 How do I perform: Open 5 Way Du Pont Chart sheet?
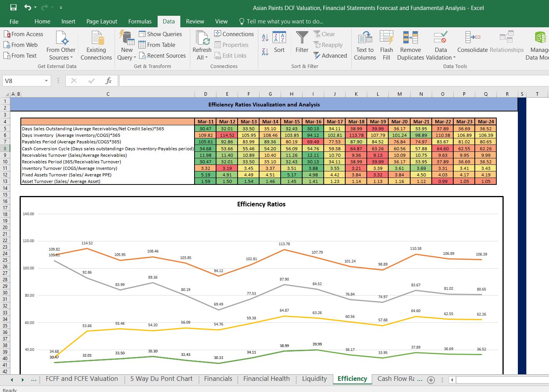161,379
